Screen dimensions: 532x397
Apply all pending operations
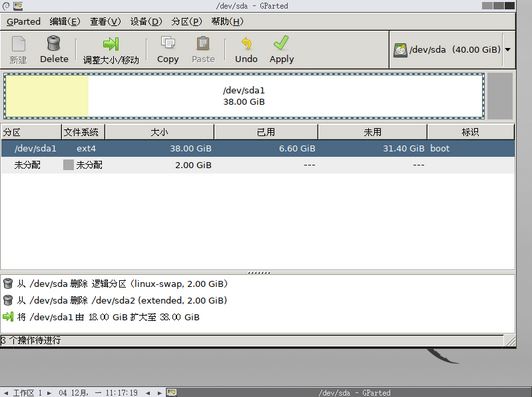[x=281, y=50]
